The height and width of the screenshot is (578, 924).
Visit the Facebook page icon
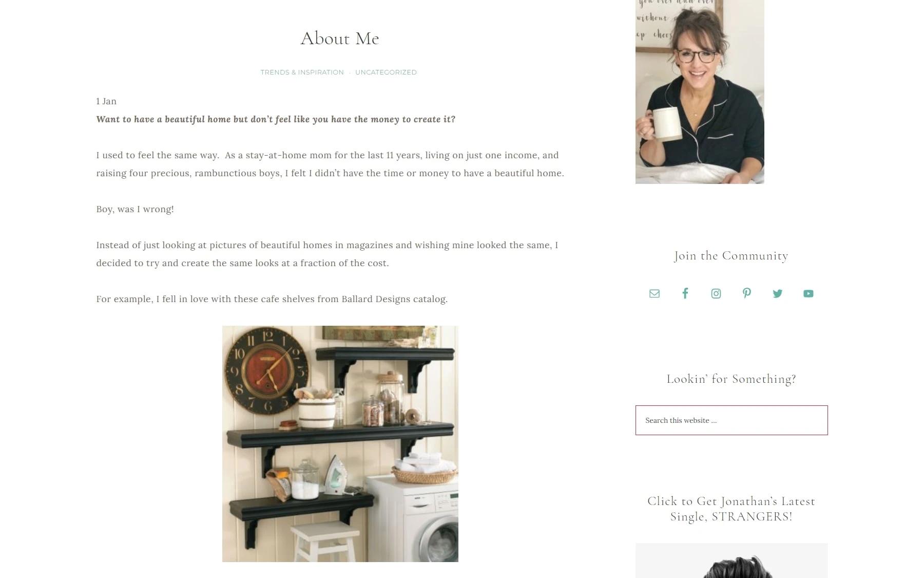685,293
